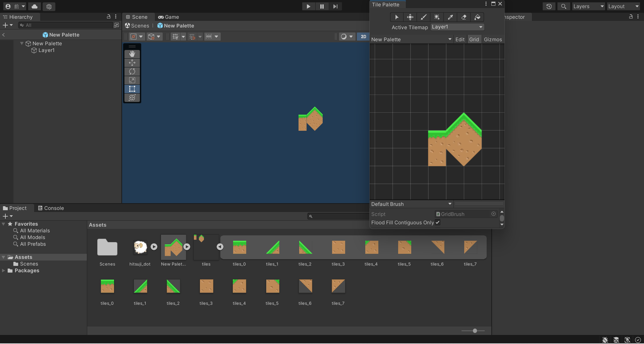Adjust the asset thumbnail size slider
Image resolution: width=644 pixels, height=344 pixels.
[475, 331]
